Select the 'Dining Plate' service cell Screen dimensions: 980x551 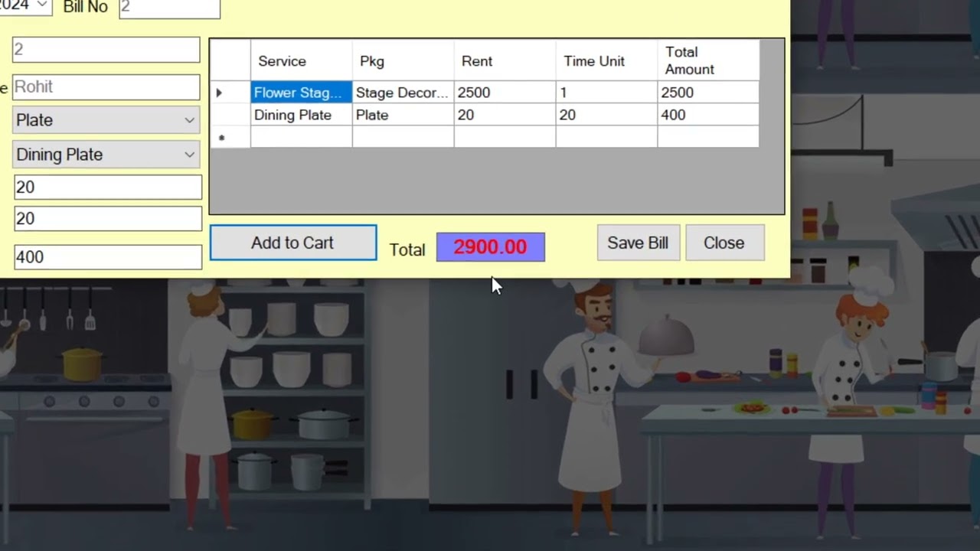coord(302,115)
